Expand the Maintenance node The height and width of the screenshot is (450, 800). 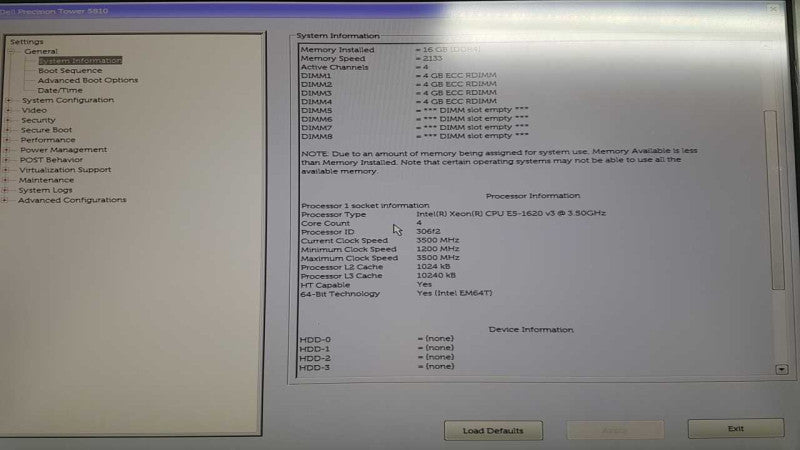tap(5, 180)
